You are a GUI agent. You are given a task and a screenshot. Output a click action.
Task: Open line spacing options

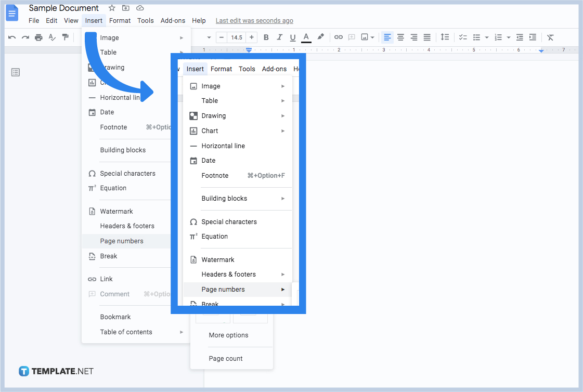pyautogui.click(x=445, y=37)
